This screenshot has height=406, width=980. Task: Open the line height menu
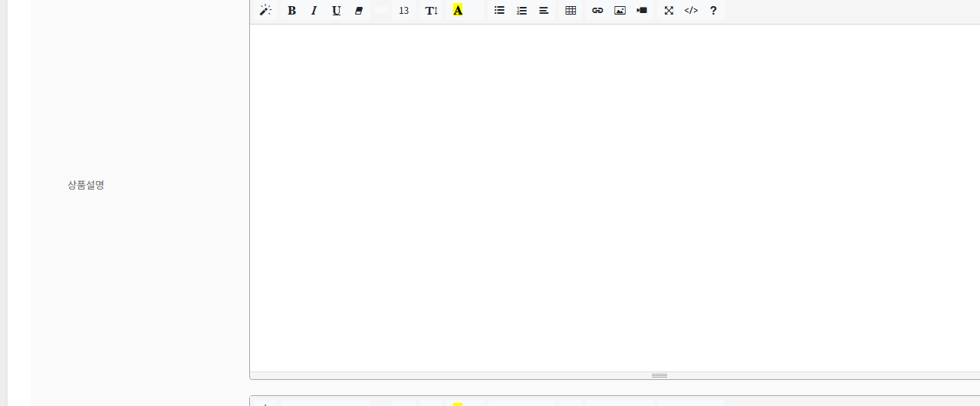point(432,11)
